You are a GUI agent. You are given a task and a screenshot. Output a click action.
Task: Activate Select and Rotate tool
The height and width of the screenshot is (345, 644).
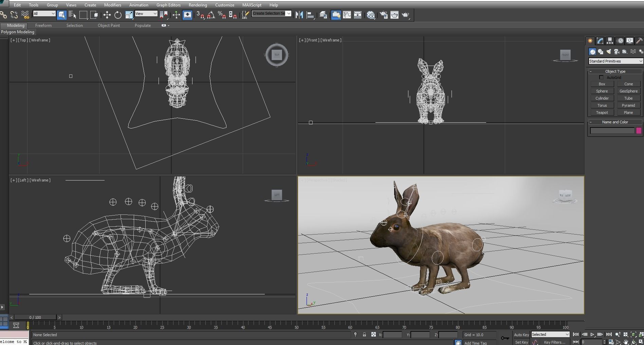coord(118,15)
